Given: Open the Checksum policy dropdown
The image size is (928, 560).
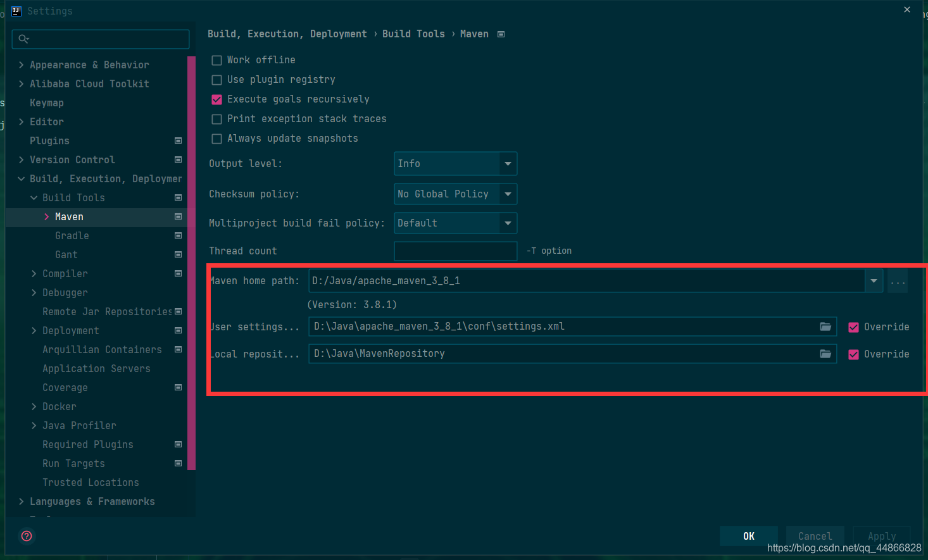Looking at the screenshot, I should [455, 194].
